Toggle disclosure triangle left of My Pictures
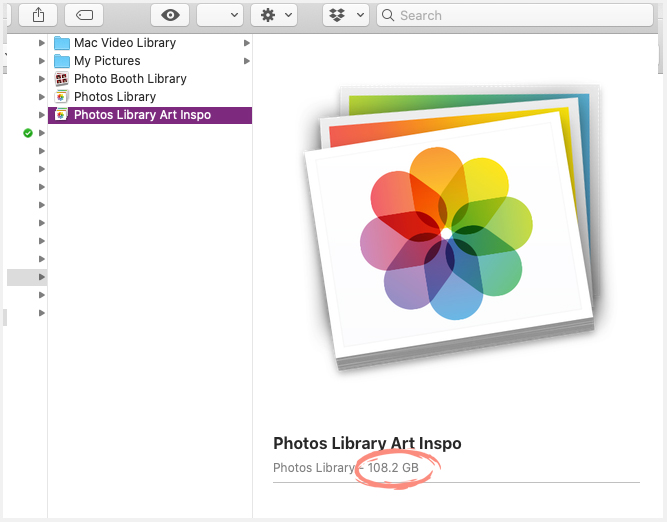 coord(42,61)
